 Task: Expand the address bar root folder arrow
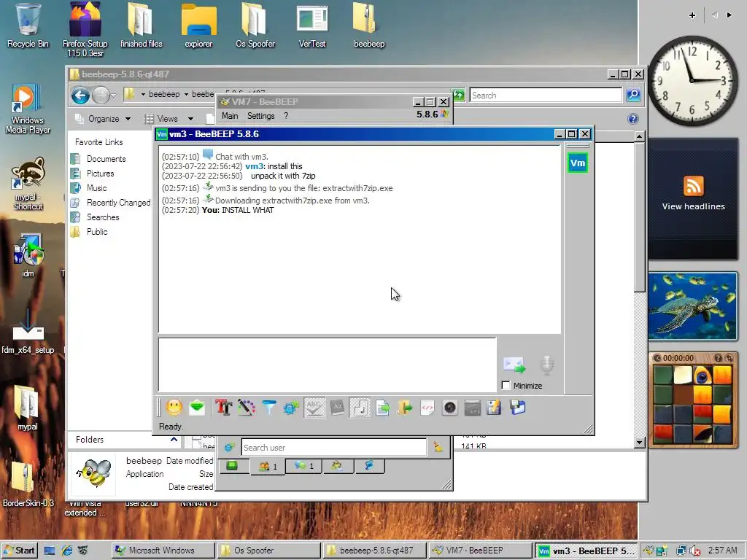click(143, 94)
